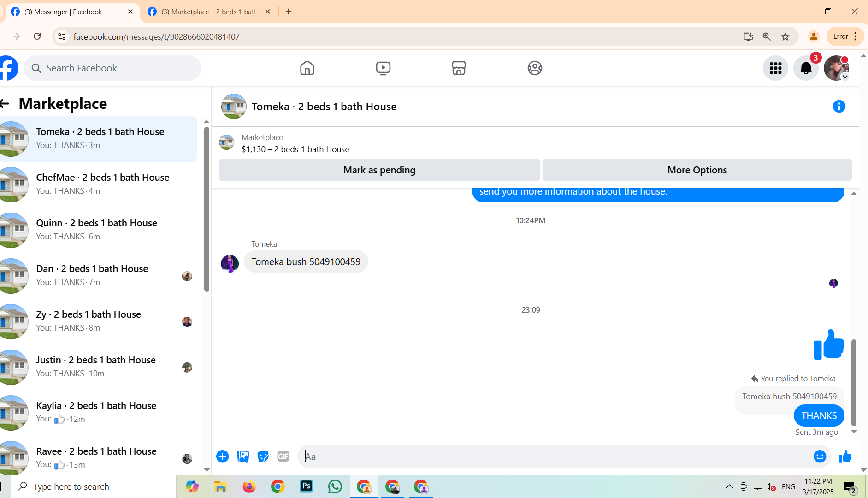Choose a sticker icon in composer
Screen dimensions: 868x498
(263, 456)
